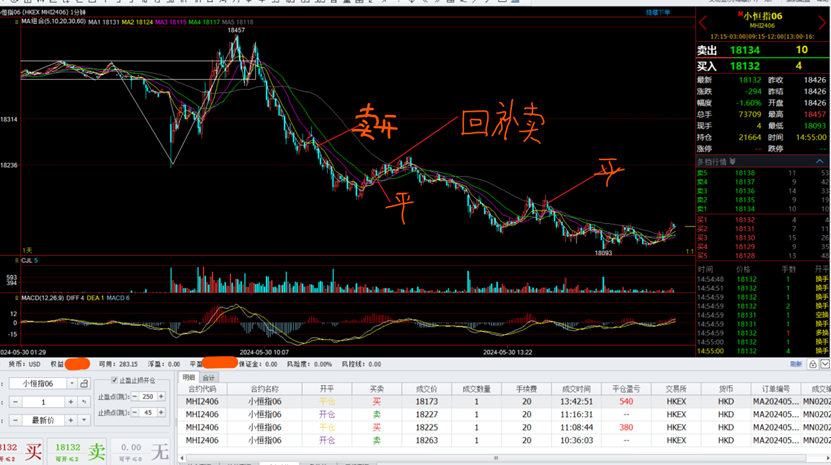Click the 买5 depth row at 18128

point(763,256)
